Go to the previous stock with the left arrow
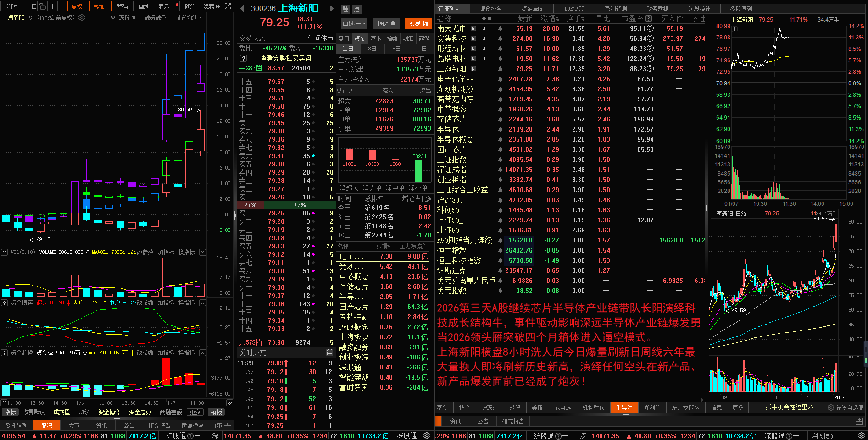The height and width of the screenshot is (440, 868). pyautogui.click(x=242, y=8)
